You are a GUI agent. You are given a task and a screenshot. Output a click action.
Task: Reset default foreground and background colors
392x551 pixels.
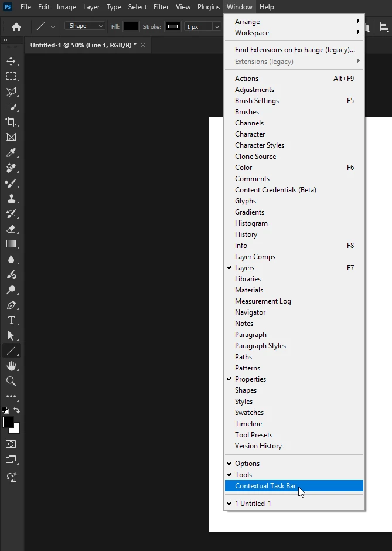(x=5, y=410)
